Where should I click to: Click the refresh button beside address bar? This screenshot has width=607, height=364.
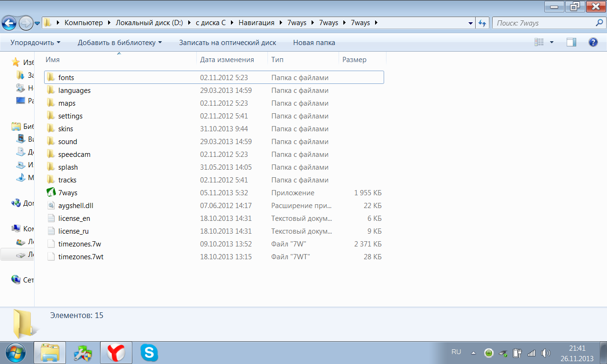tap(482, 23)
